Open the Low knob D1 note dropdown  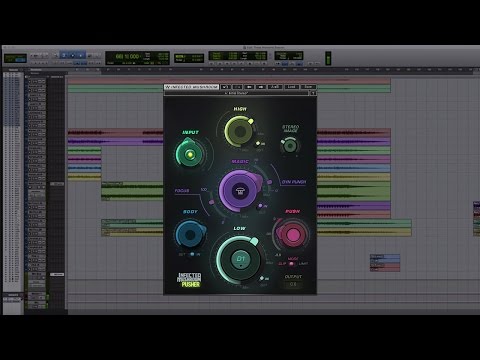[x=240, y=260]
